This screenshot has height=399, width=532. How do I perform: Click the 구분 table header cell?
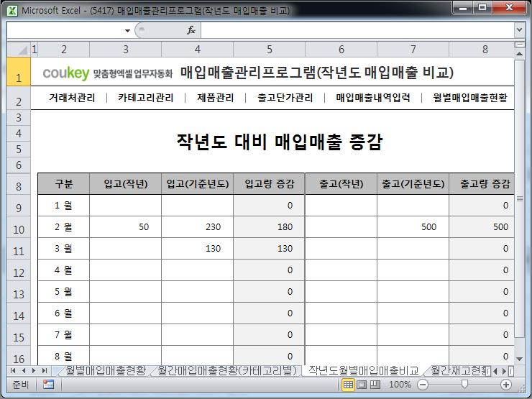(x=64, y=184)
